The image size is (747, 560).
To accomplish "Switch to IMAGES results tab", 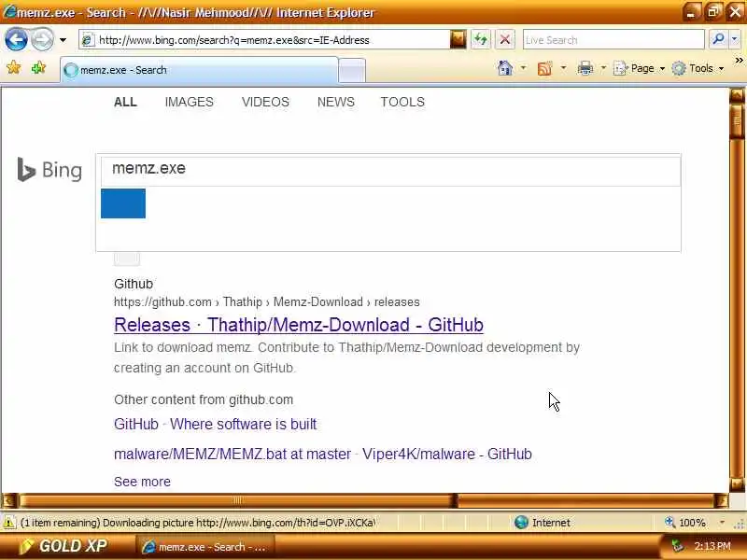I will 190,102.
